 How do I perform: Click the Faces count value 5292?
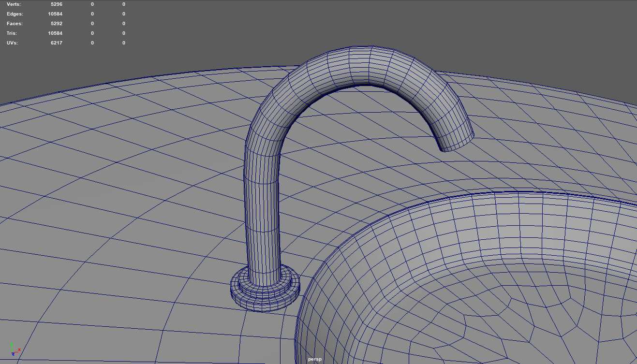(x=56, y=24)
